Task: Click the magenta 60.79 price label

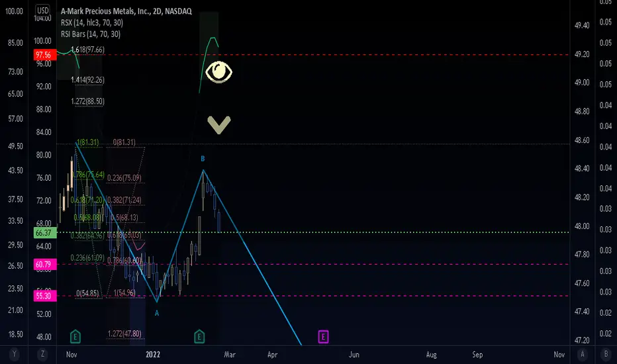Action: 45,264
